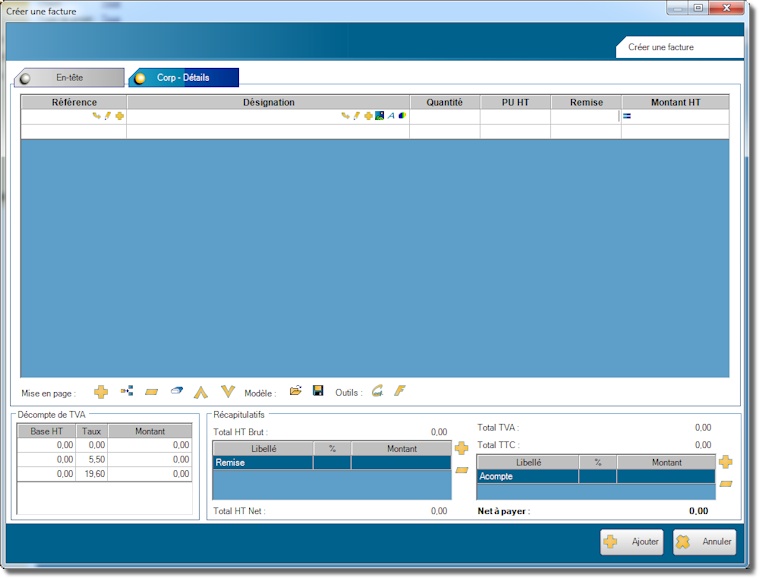Image resolution: width=760 pixels, height=580 pixels.
Task: Click the second Outils icon shaped like F
Action: click(x=400, y=392)
